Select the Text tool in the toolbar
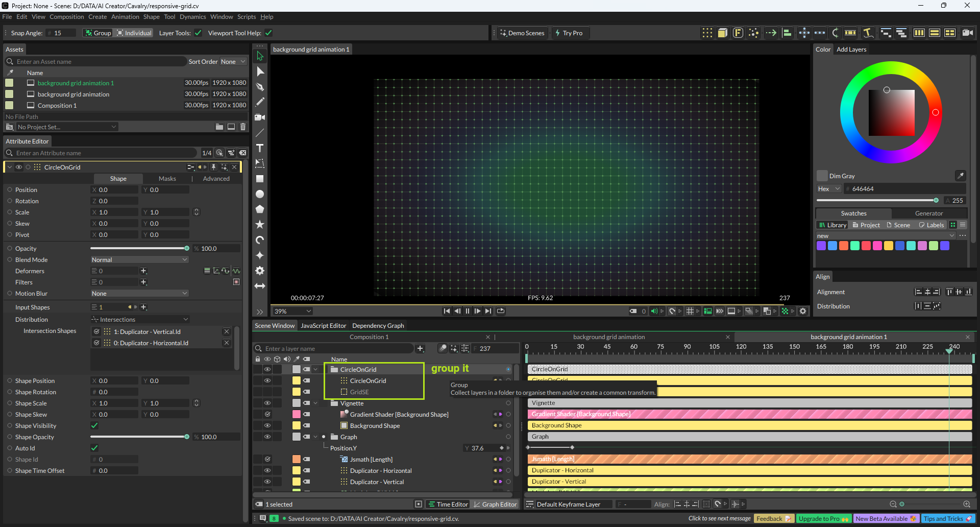The width and height of the screenshot is (980, 527). [x=260, y=148]
